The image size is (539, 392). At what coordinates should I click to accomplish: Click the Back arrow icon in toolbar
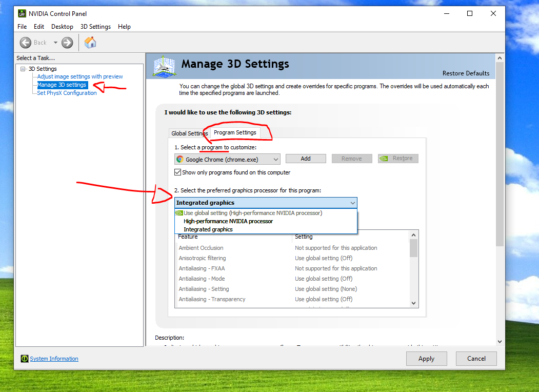coord(26,43)
